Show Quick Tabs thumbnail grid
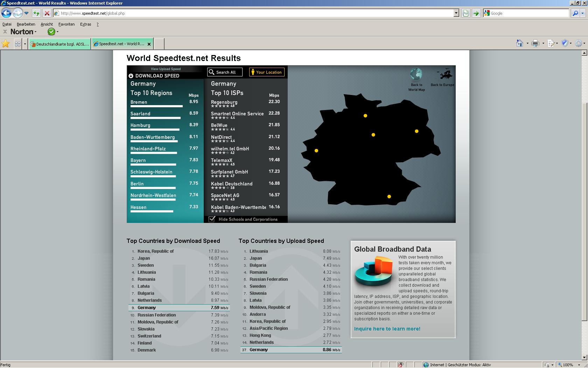 pyautogui.click(x=17, y=44)
